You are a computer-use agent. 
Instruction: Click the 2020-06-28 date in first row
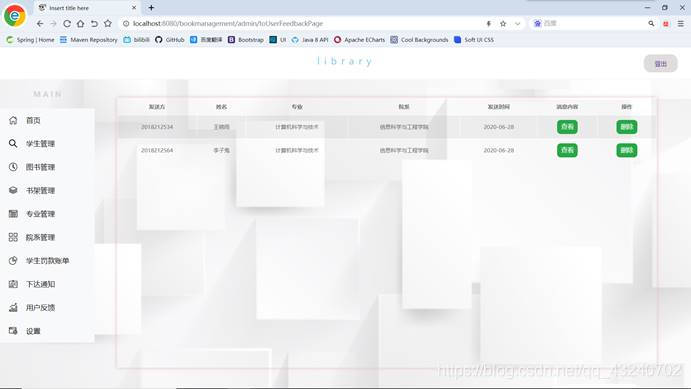pos(498,127)
